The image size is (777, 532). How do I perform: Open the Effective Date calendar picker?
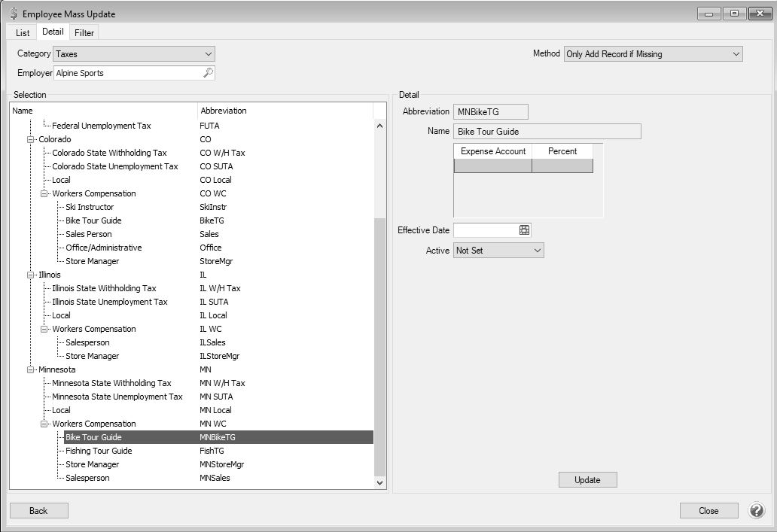tap(524, 230)
